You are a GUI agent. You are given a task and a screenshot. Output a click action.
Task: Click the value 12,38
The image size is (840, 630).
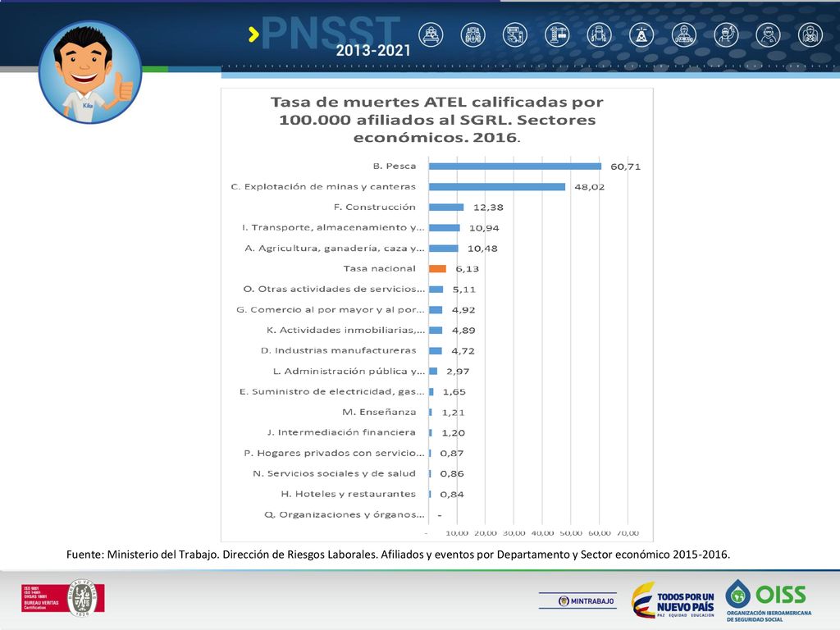pyautogui.click(x=488, y=208)
